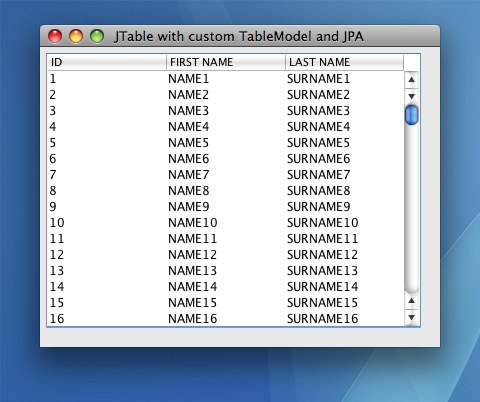Select the cell SURNAME3

point(345,111)
